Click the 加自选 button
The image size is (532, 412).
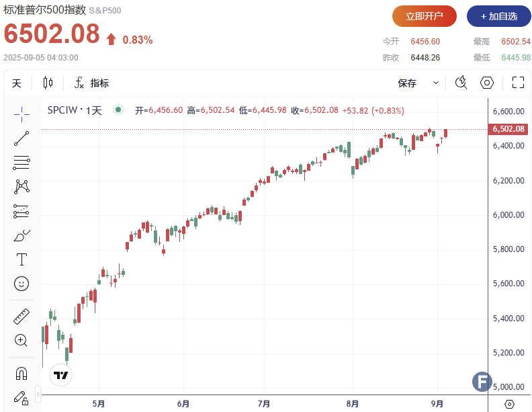tap(496, 16)
